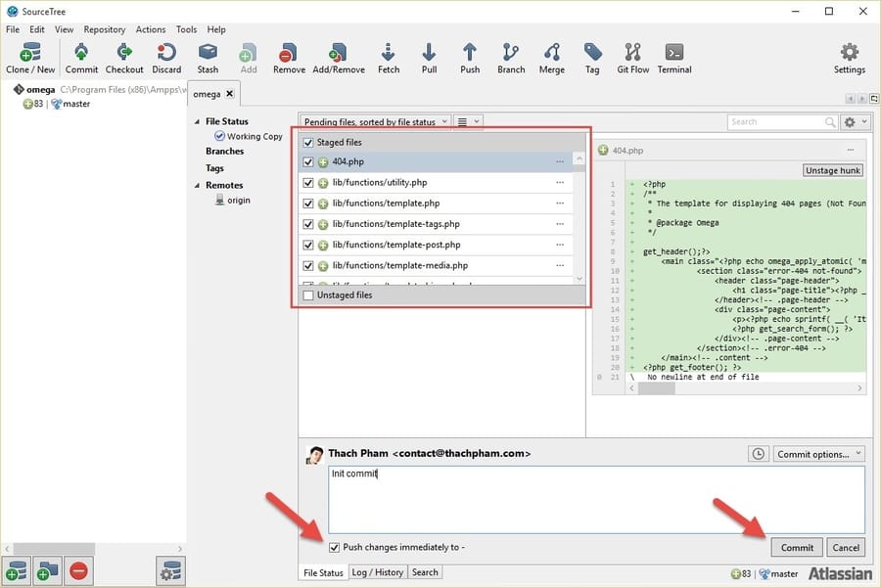Image resolution: width=881 pixels, height=588 pixels.
Task: Click the staged files scroll down arrow
Action: coord(580,279)
